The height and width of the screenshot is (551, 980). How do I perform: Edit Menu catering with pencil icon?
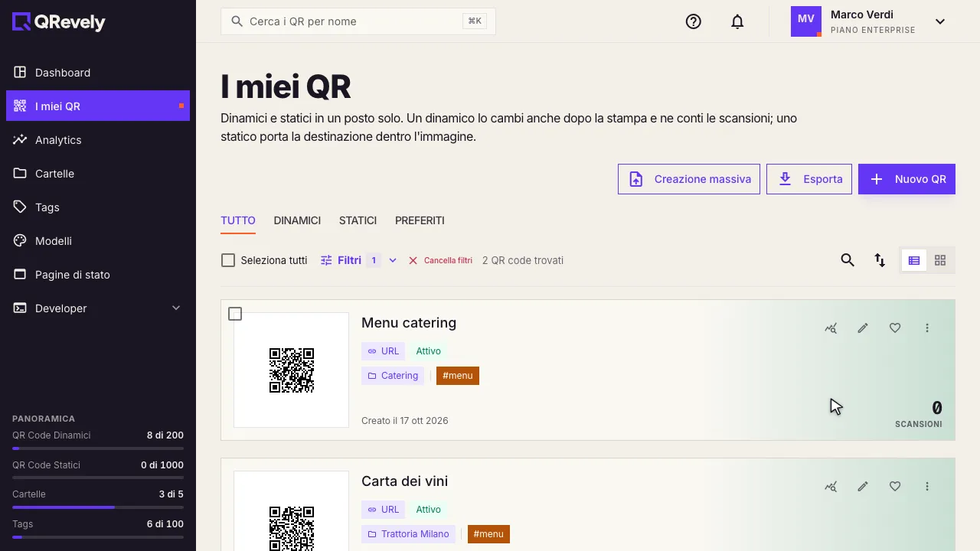pyautogui.click(x=863, y=328)
